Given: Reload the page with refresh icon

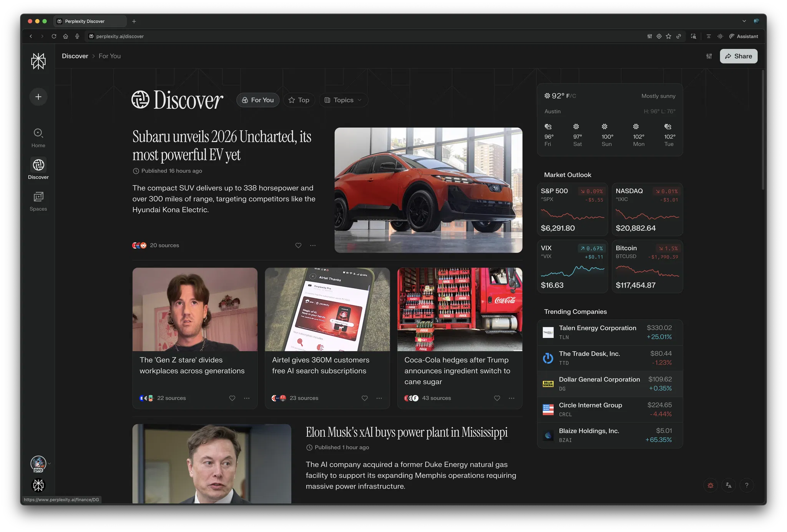Looking at the screenshot, I should [x=54, y=36].
